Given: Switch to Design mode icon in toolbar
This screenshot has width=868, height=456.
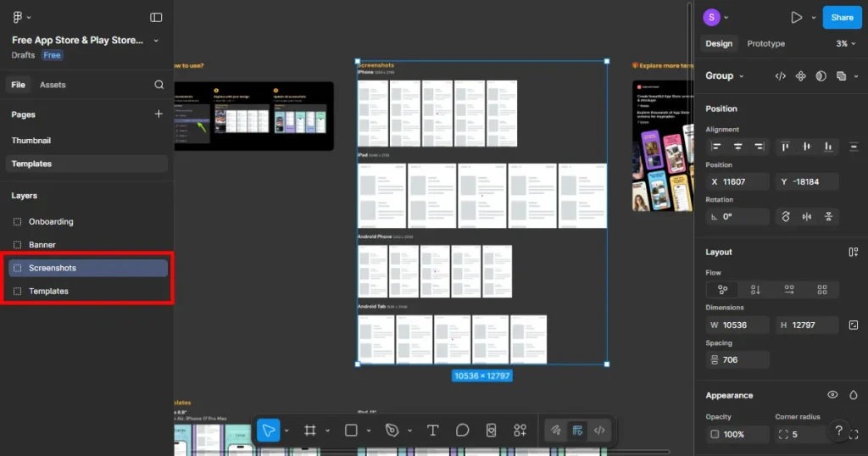Looking at the screenshot, I should click(577, 431).
